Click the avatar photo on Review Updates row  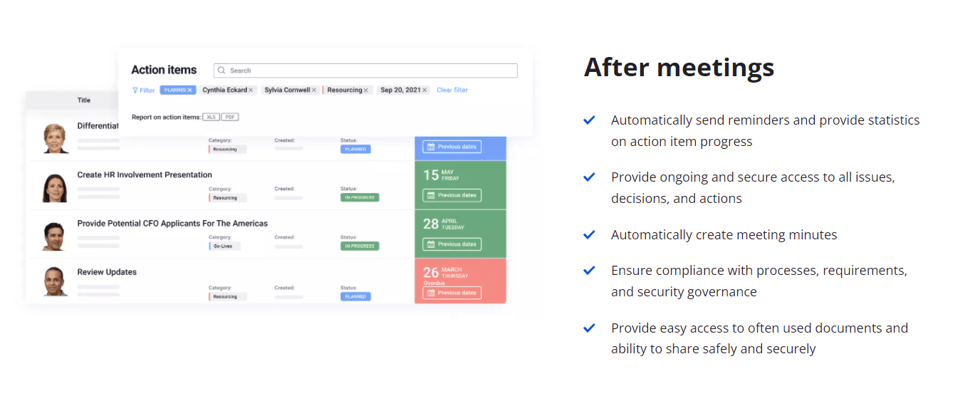tap(55, 283)
